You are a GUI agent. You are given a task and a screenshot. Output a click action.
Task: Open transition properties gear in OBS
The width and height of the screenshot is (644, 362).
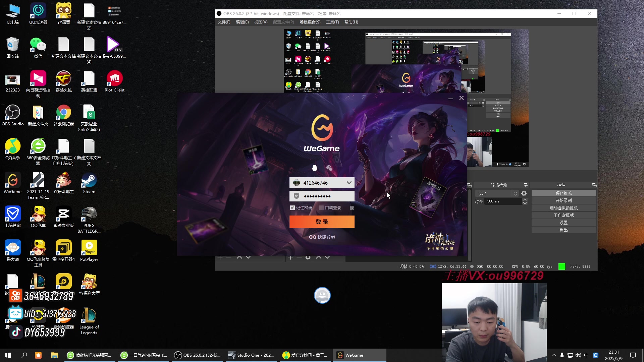[x=524, y=193]
